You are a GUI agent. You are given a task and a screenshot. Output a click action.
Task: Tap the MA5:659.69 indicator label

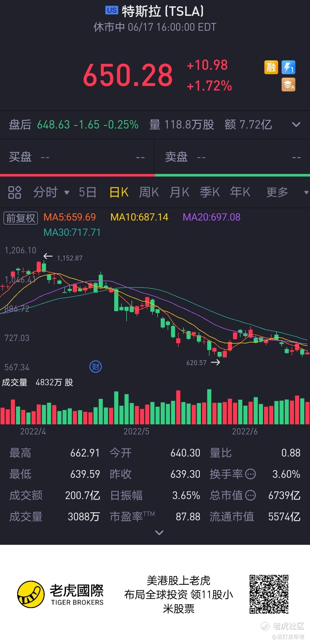[x=70, y=217]
